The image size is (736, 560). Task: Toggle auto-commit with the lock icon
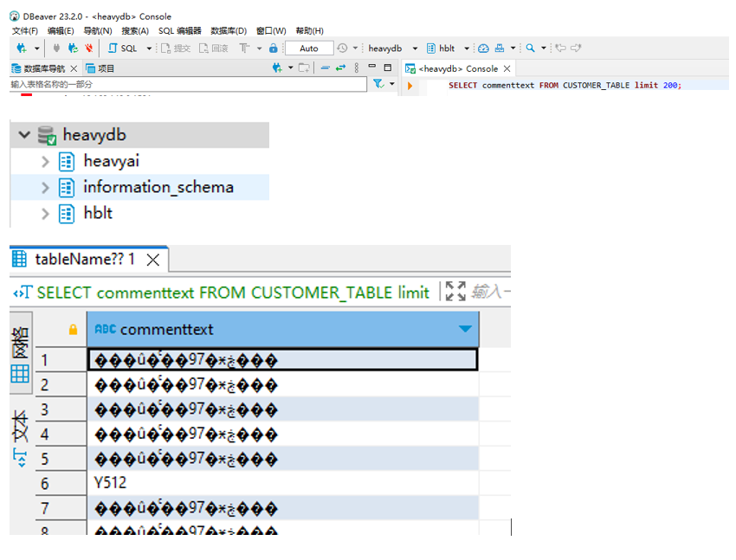[x=274, y=48]
